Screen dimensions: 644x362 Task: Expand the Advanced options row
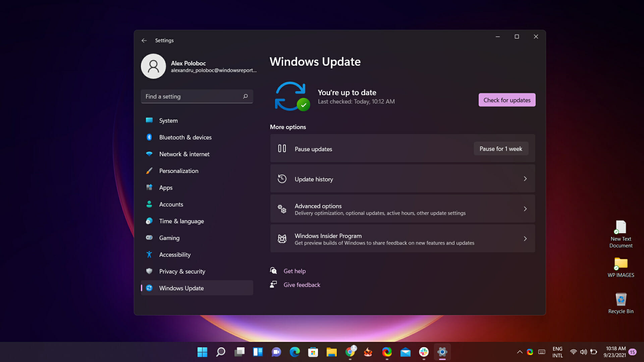click(402, 209)
